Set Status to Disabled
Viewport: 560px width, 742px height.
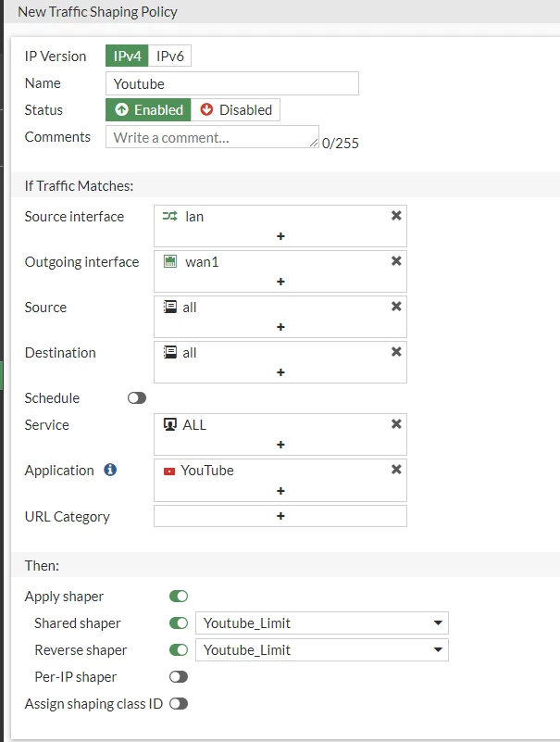tap(235, 110)
